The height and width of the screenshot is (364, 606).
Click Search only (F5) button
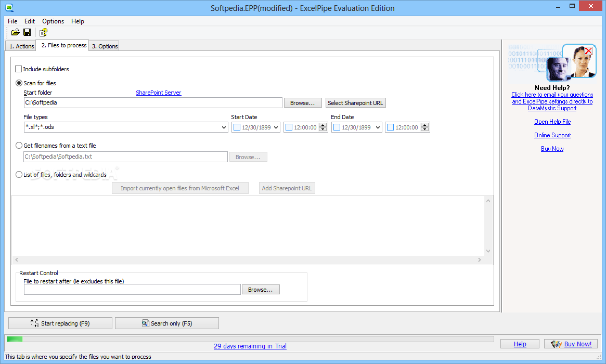[x=167, y=323]
